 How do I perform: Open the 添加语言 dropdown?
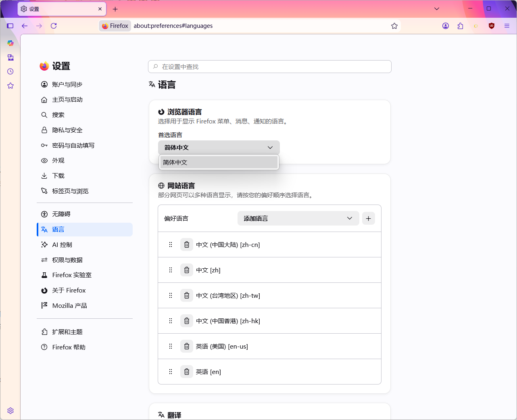tap(298, 218)
